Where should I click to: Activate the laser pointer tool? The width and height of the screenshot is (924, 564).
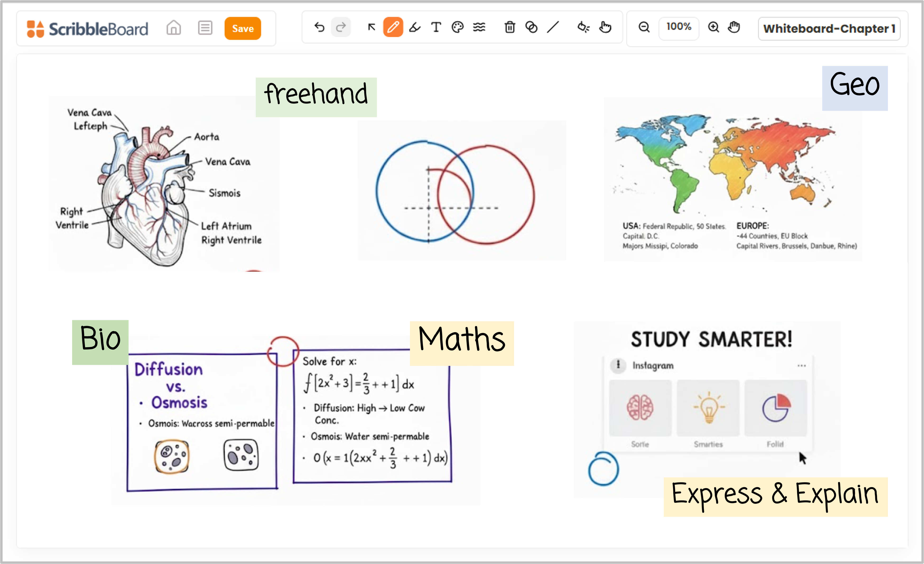tap(583, 27)
